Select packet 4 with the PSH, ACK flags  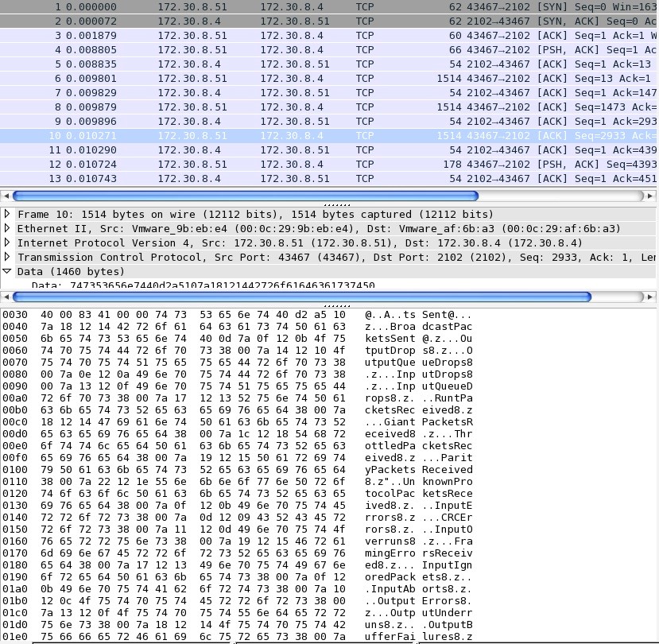(x=238, y=49)
